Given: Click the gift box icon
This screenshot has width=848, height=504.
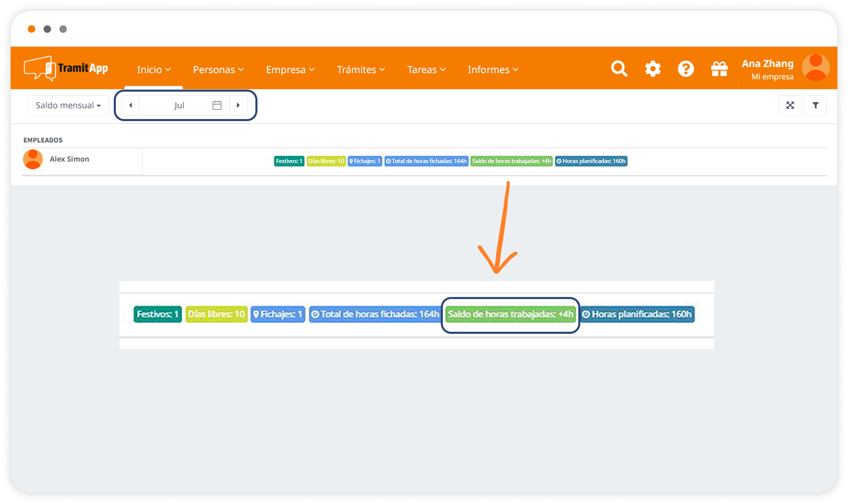Looking at the screenshot, I should tap(719, 69).
